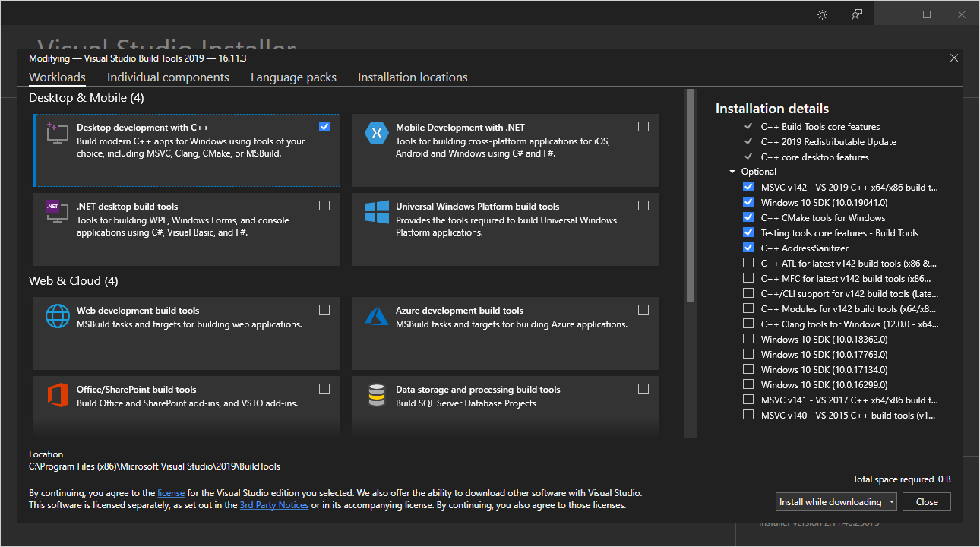Switch to Individual components tab
The height and width of the screenshot is (547, 980).
point(168,77)
